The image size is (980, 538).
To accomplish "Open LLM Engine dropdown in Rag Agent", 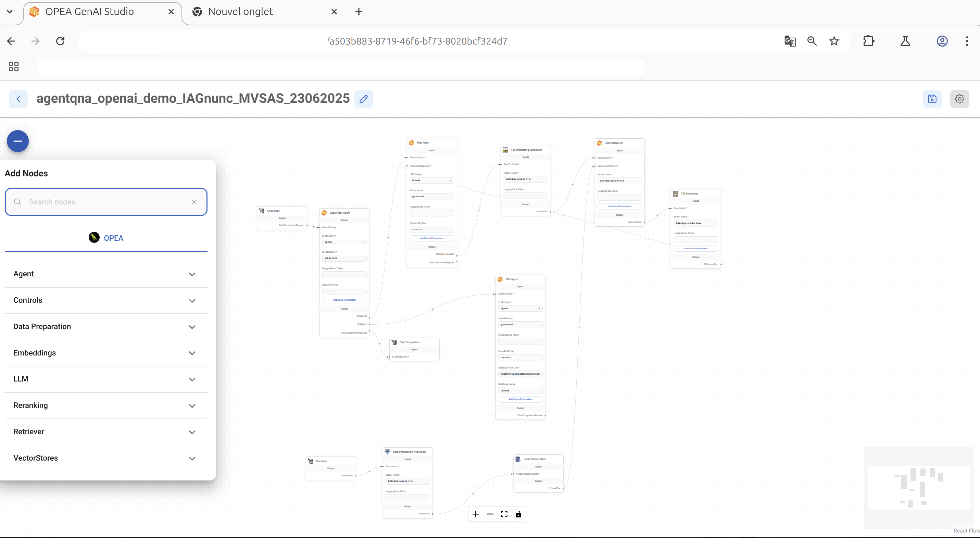I will (x=432, y=180).
